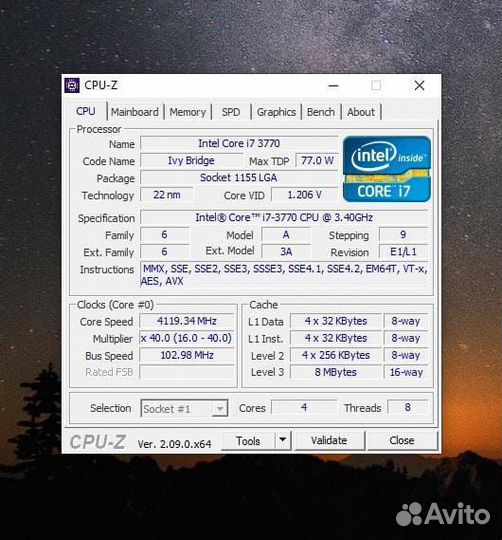Click the Max TDP value 77.0 W

317,160
